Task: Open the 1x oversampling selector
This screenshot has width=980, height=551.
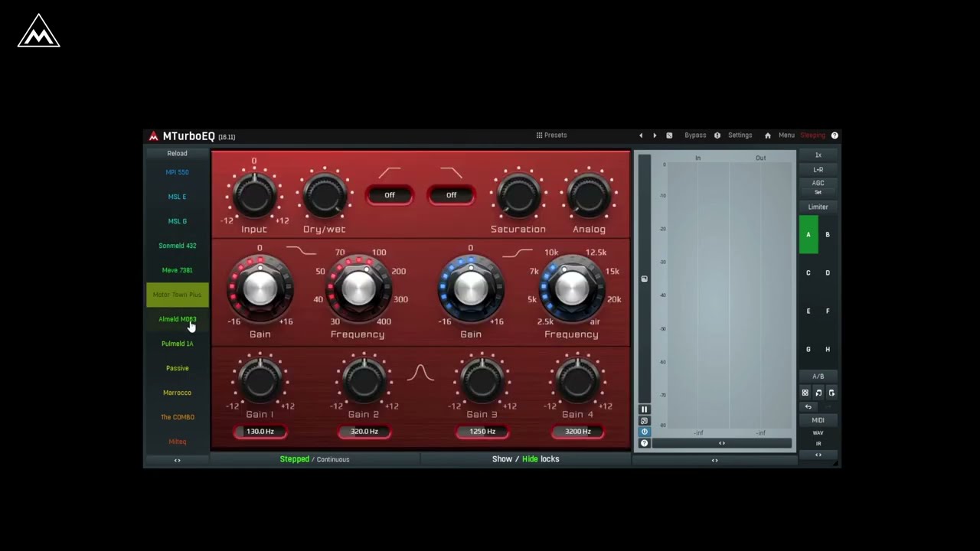Action: [818, 155]
